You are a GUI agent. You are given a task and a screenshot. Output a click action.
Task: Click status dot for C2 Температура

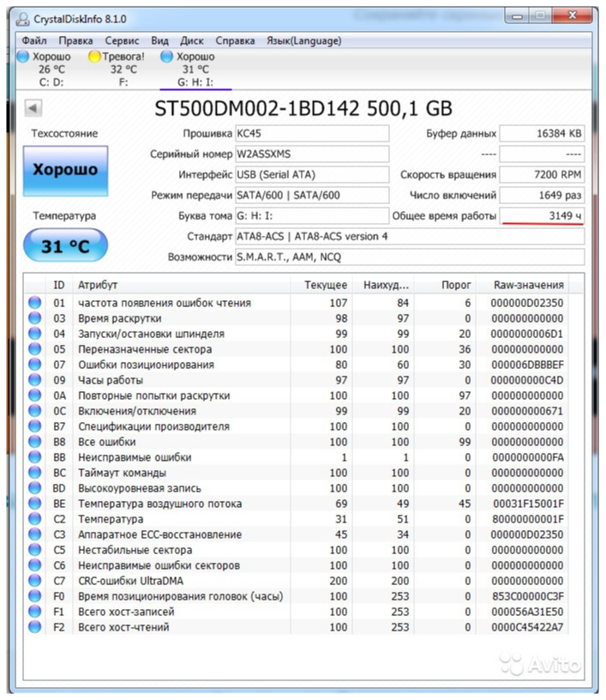point(35,519)
